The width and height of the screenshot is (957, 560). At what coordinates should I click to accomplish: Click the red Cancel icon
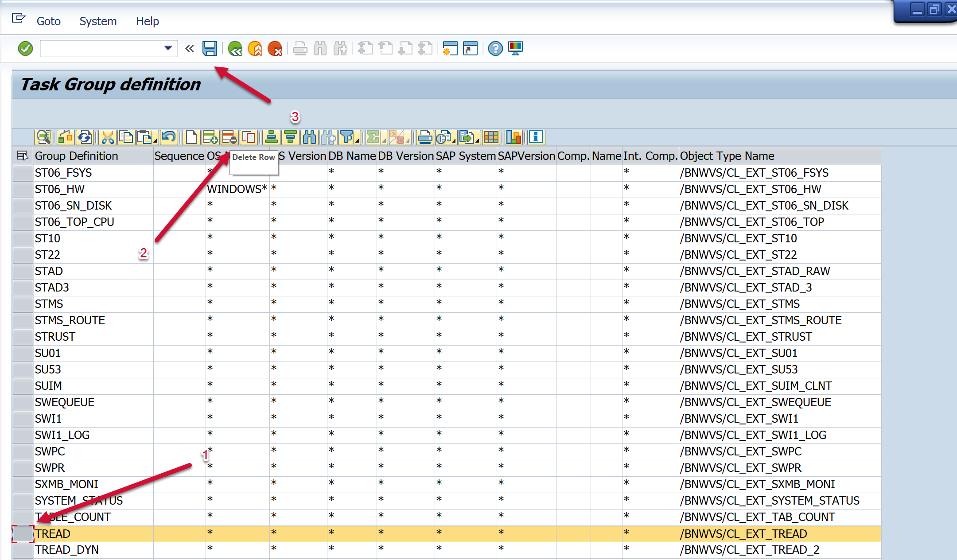pos(275,48)
